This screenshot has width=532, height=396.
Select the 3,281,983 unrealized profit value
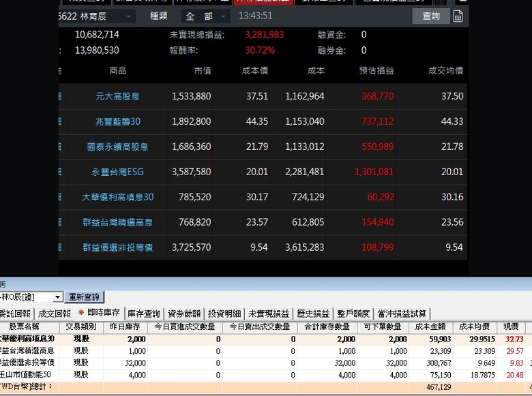265,35
